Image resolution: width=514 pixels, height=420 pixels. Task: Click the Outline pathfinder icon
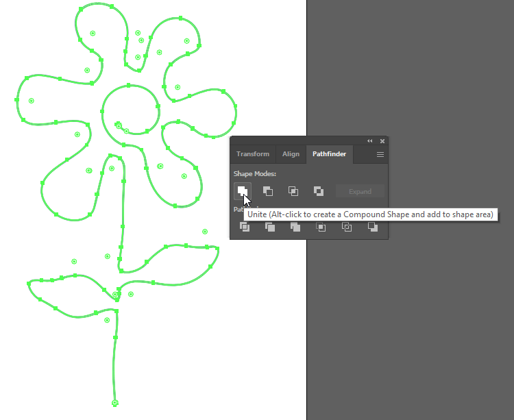pyautogui.click(x=347, y=227)
